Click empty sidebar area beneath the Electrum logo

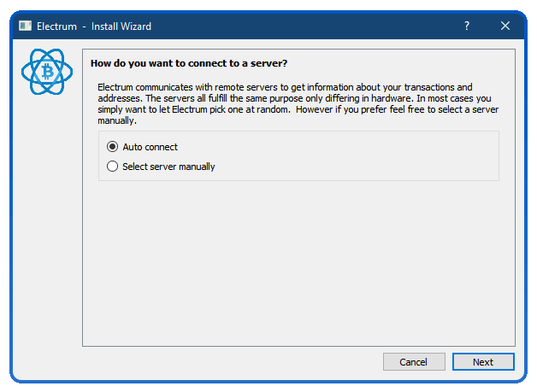tap(47, 222)
